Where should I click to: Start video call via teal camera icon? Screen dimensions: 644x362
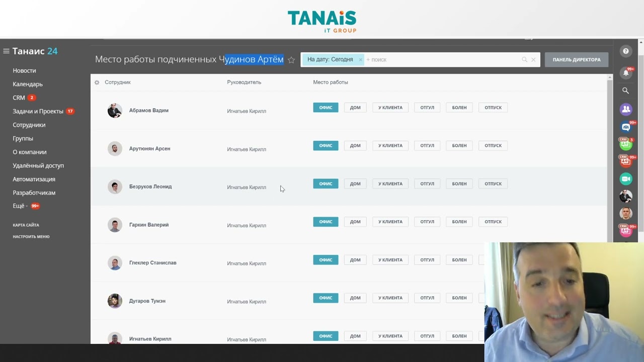[626, 179]
